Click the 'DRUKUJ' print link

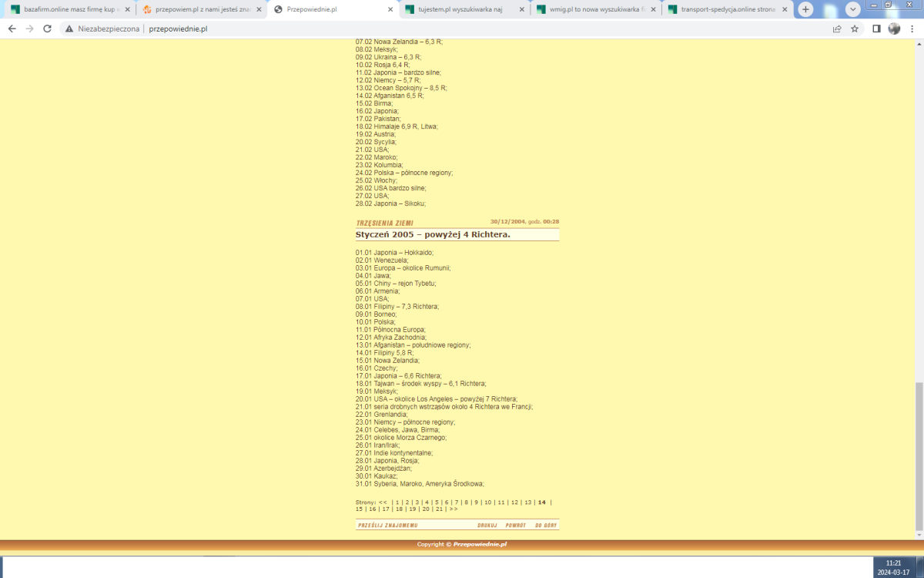tap(487, 526)
